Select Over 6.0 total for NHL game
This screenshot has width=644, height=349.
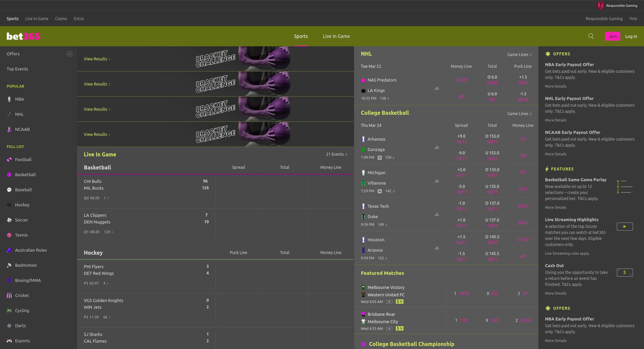point(492,80)
